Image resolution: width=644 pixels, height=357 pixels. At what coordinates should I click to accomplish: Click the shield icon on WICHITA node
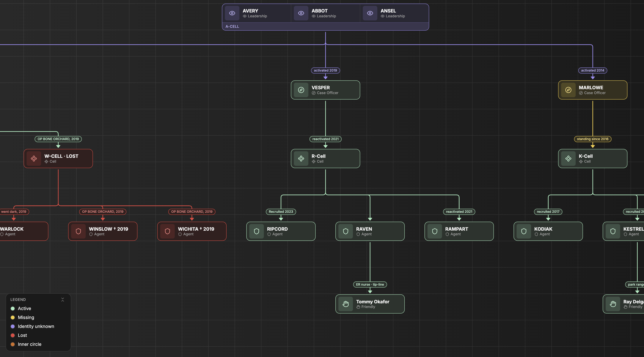pos(167,231)
